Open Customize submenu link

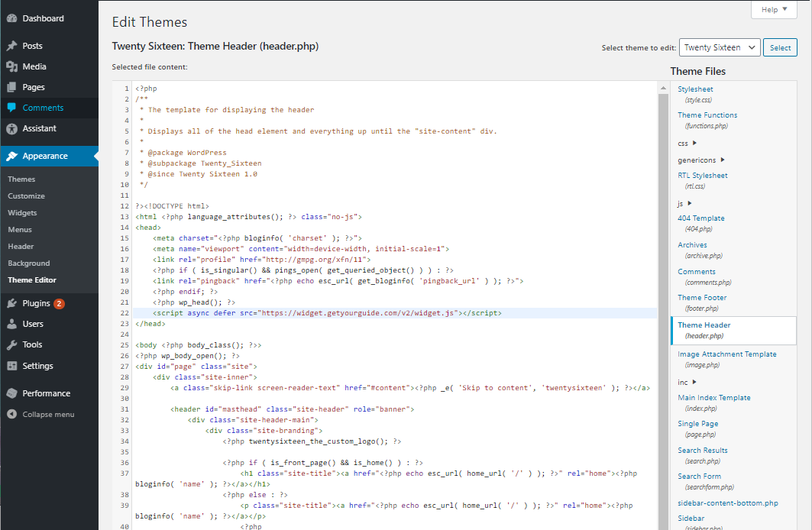pos(27,196)
